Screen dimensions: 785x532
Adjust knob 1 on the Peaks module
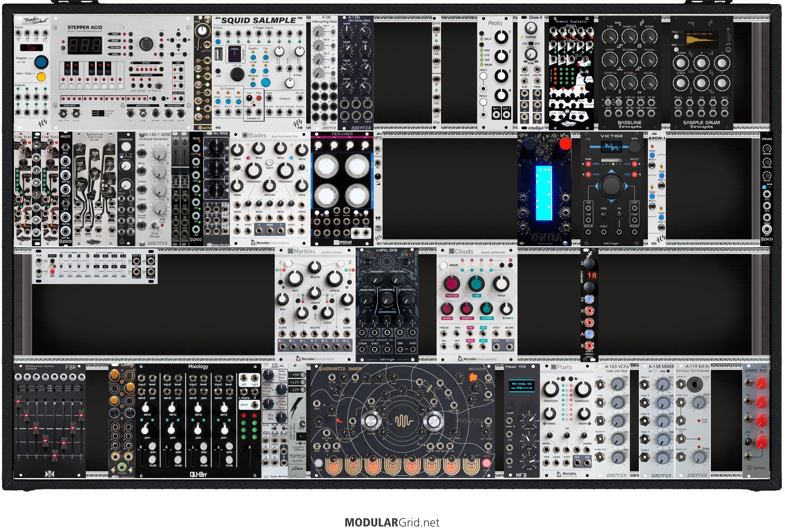coord(501,37)
